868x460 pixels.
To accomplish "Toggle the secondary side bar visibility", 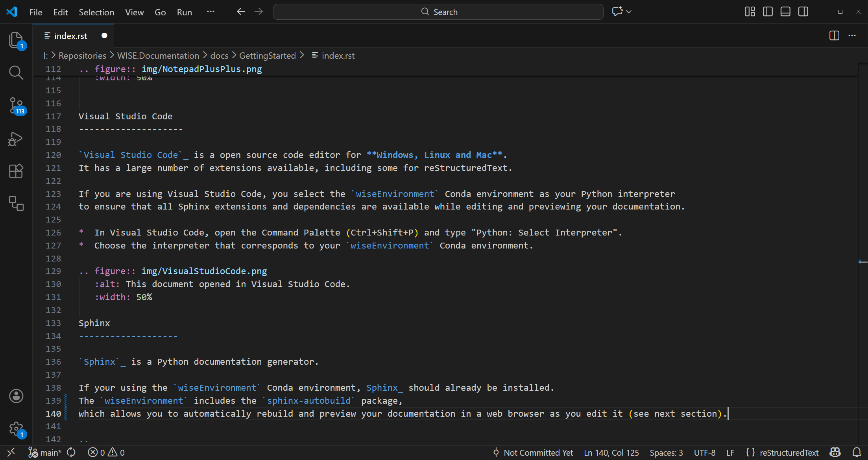I will 803,12.
